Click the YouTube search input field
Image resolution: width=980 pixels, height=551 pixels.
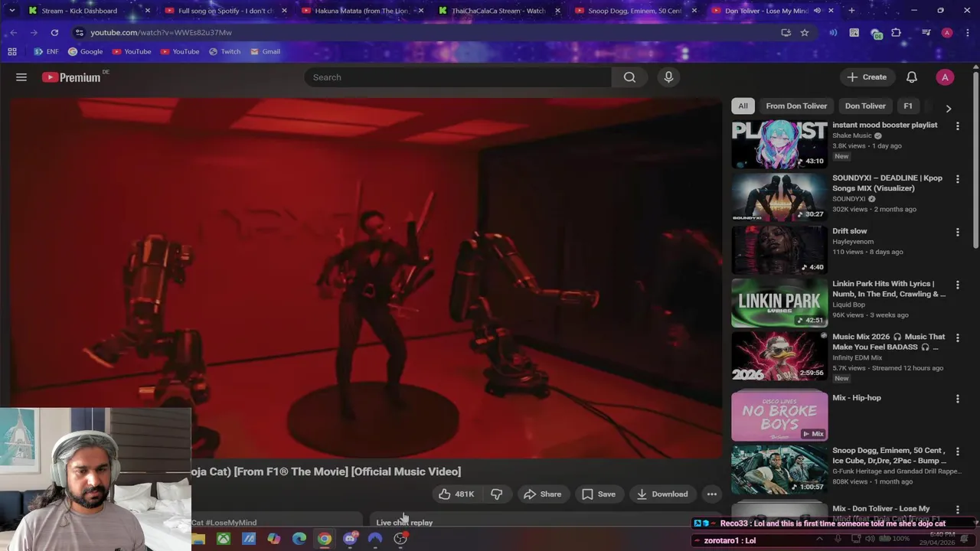point(458,77)
